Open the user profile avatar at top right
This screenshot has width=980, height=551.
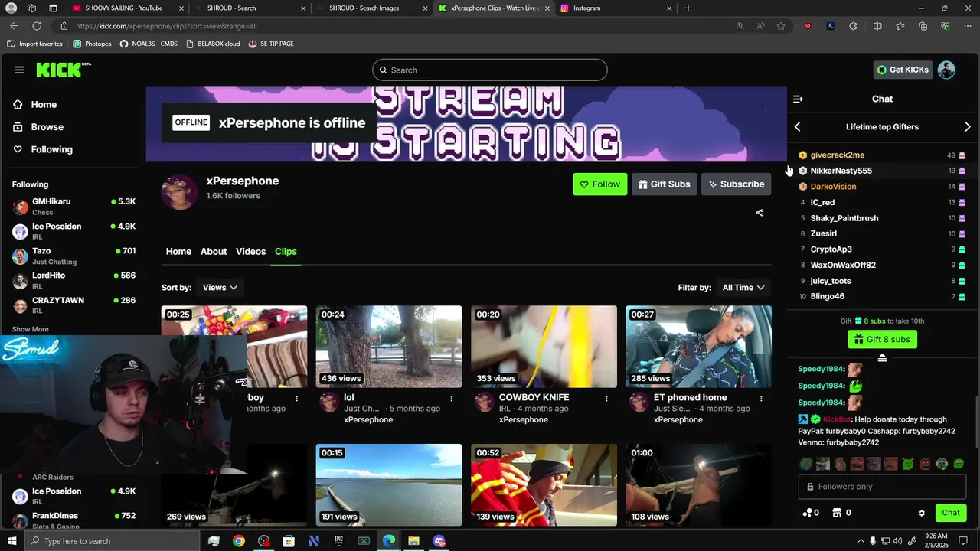(x=946, y=70)
